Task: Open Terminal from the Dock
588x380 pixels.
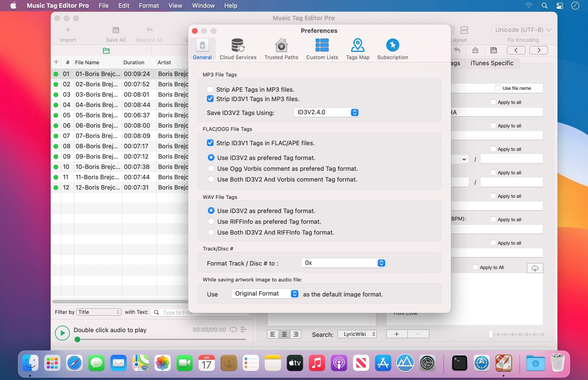Action: point(459,363)
